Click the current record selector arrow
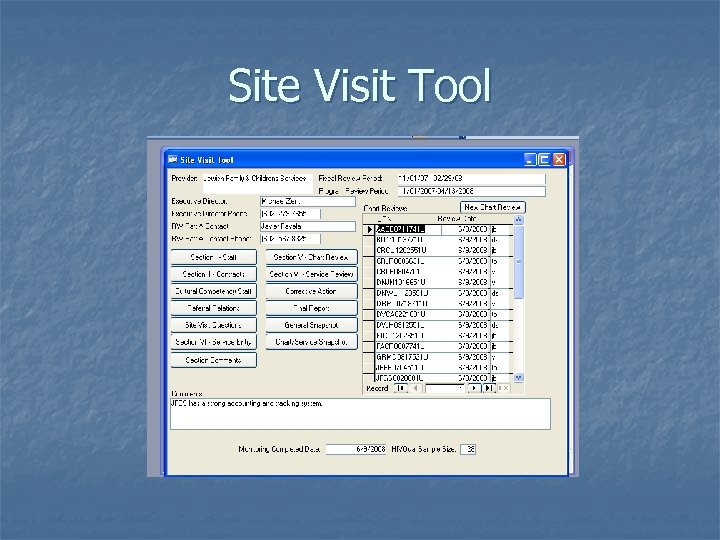This screenshot has width=720, height=540. pyautogui.click(x=369, y=229)
